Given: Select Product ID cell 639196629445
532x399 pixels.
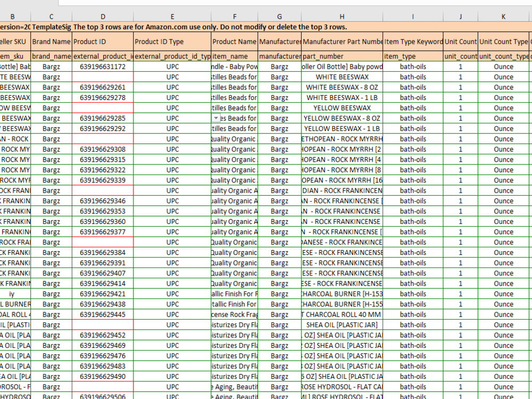Looking at the screenshot, I should click(103, 314).
